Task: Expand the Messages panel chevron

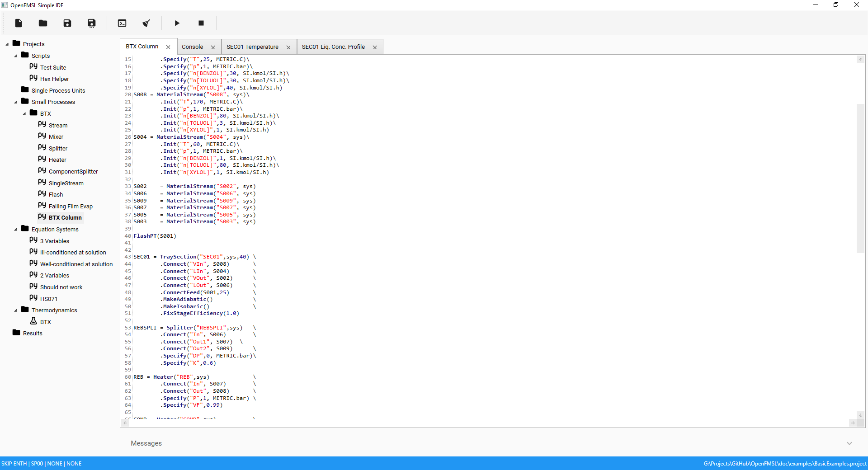Action: 849,443
